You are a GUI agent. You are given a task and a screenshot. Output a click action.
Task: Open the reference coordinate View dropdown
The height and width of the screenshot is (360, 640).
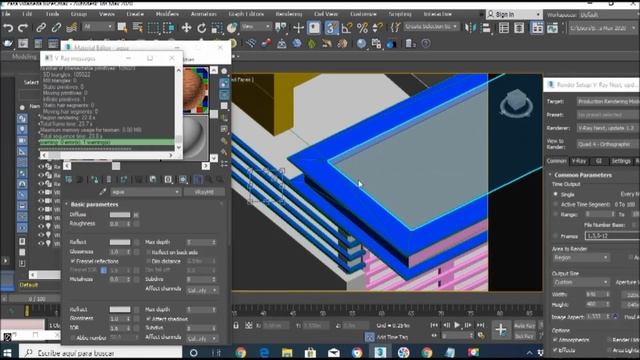[x=256, y=27]
